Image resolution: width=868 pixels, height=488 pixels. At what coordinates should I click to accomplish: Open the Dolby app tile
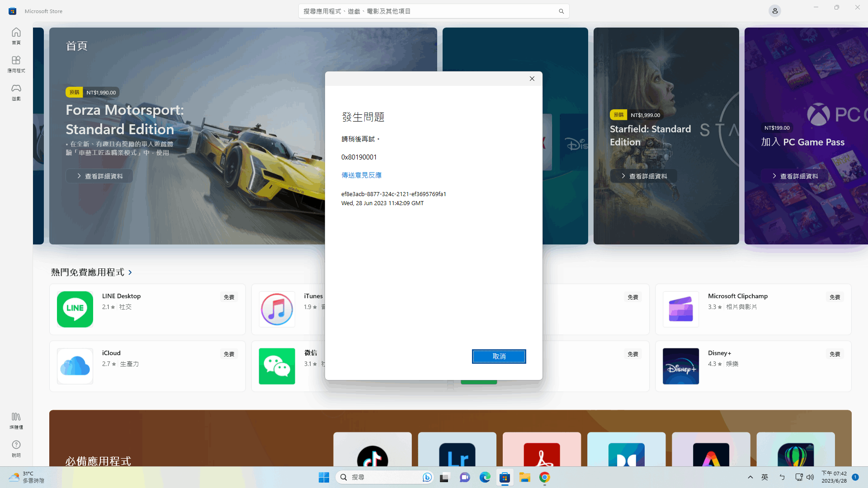click(626, 450)
